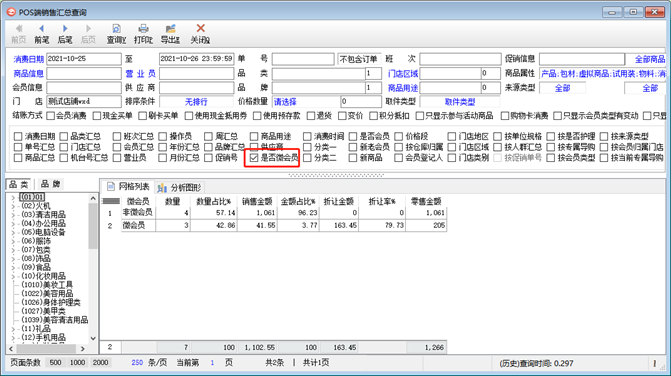Export the data with the 导出 icon
Viewport: 671px width, 376px height.
170,29
